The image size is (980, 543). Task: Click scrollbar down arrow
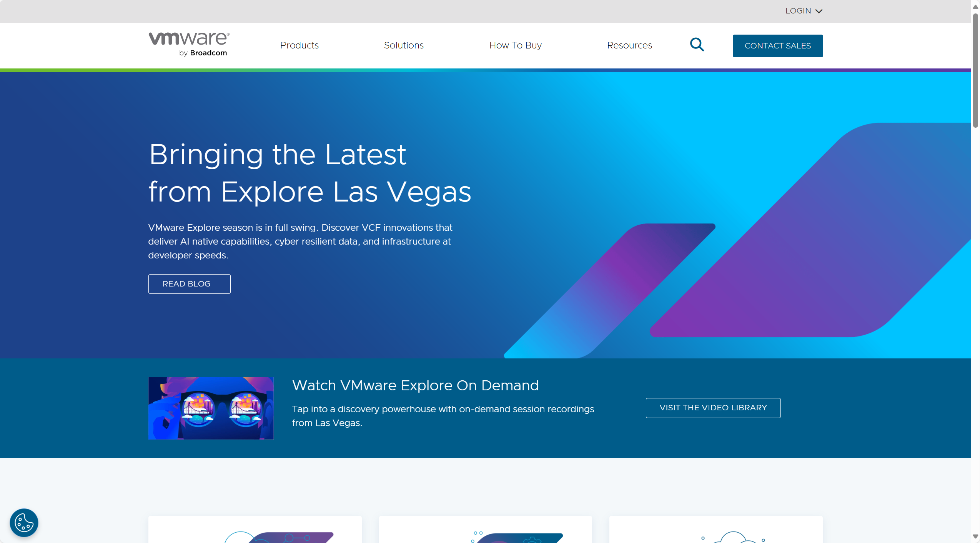click(975, 536)
